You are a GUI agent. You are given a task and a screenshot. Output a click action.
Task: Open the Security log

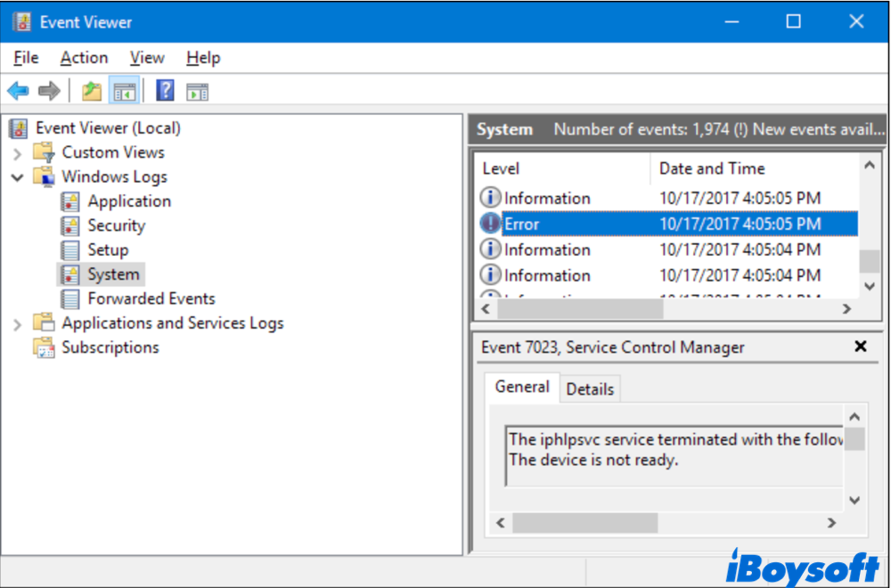116,226
